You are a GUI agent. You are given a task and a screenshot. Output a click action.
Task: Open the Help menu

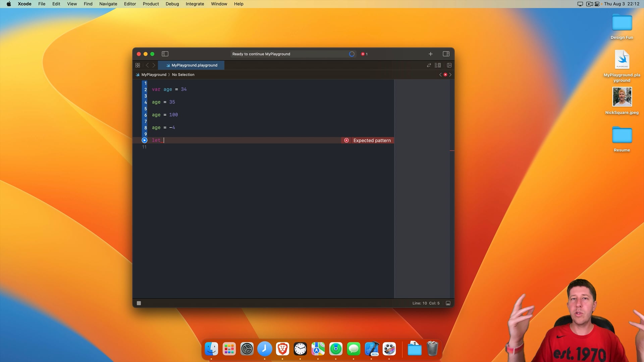coord(238,4)
